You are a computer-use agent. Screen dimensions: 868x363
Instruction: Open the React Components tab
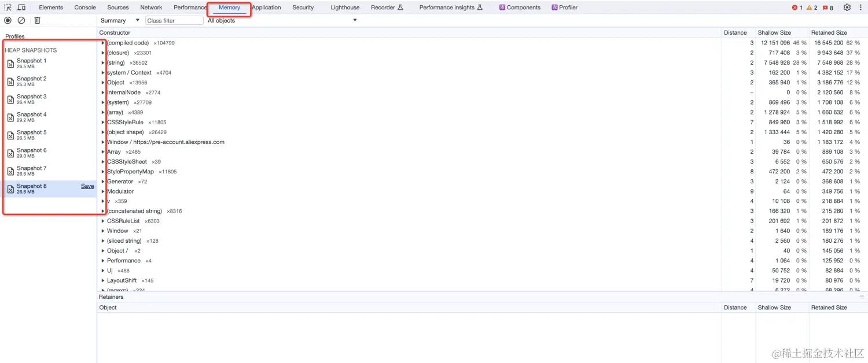(520, 8)
